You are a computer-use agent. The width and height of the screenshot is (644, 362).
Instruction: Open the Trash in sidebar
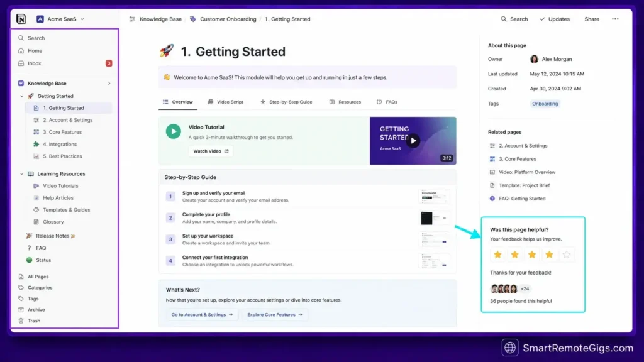[x=34, y=321]
